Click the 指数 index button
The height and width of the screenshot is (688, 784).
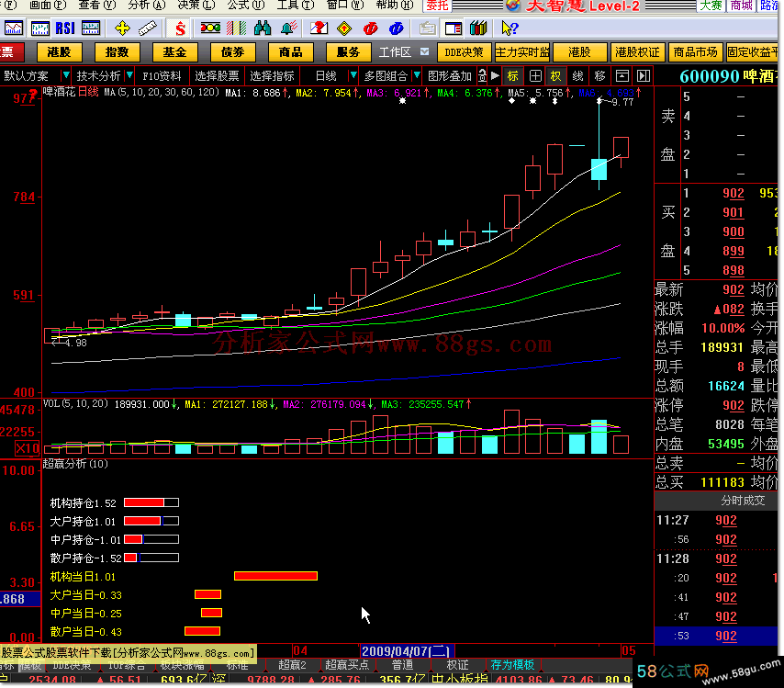[x=117, y=52]
